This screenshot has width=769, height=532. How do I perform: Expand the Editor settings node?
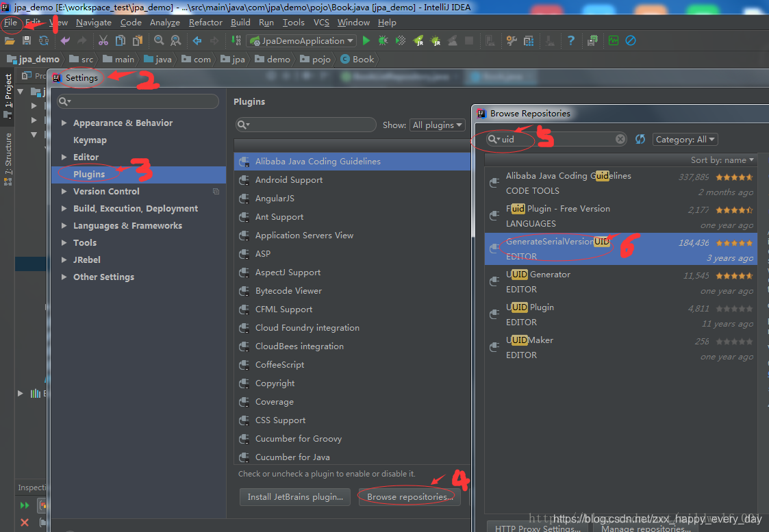64,157
